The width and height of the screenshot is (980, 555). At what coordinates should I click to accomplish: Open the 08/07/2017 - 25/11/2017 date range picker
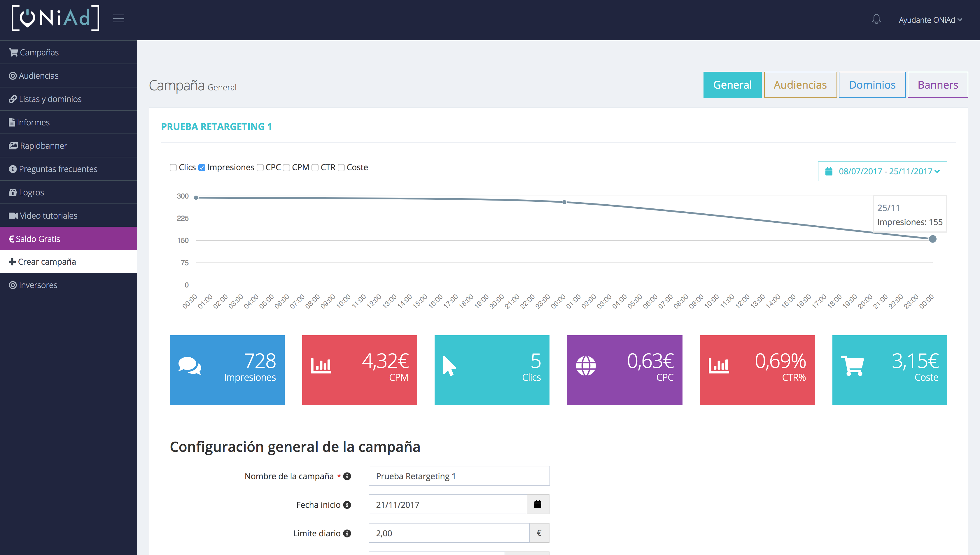click(x=882, y=171)
